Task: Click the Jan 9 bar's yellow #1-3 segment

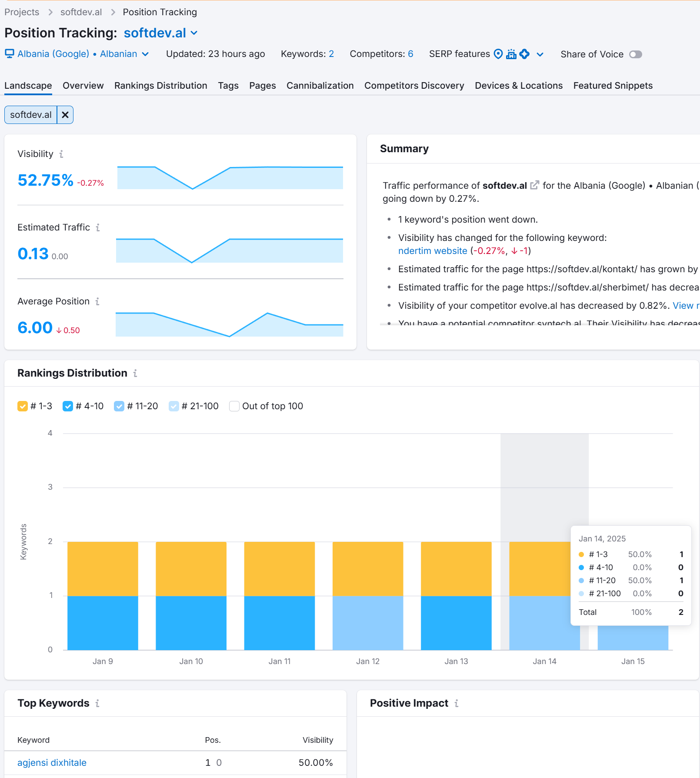Action: [x=103, y=569]
